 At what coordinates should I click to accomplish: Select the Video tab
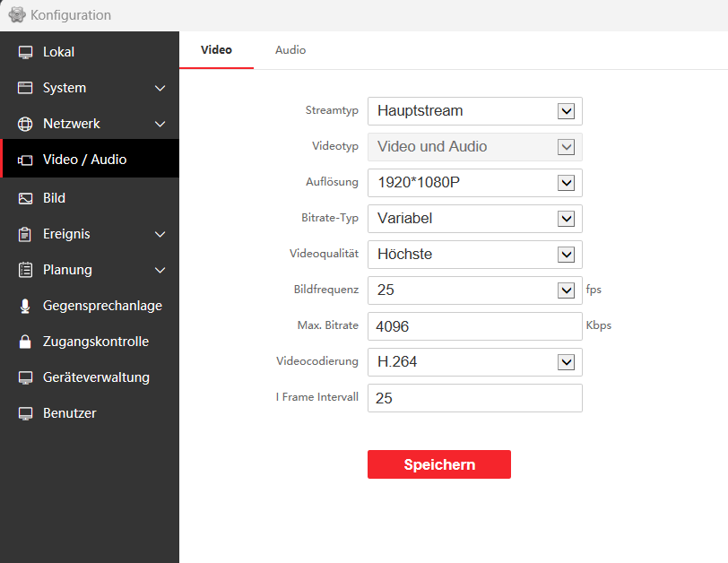pos(216,50)
